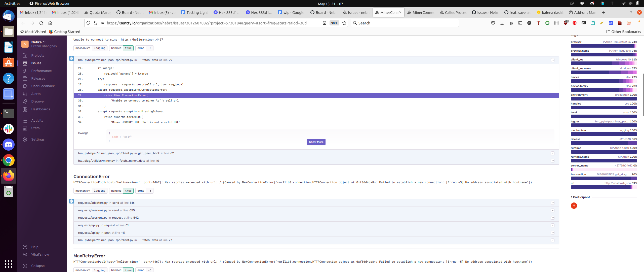Open the Performance section

(41, 71)
